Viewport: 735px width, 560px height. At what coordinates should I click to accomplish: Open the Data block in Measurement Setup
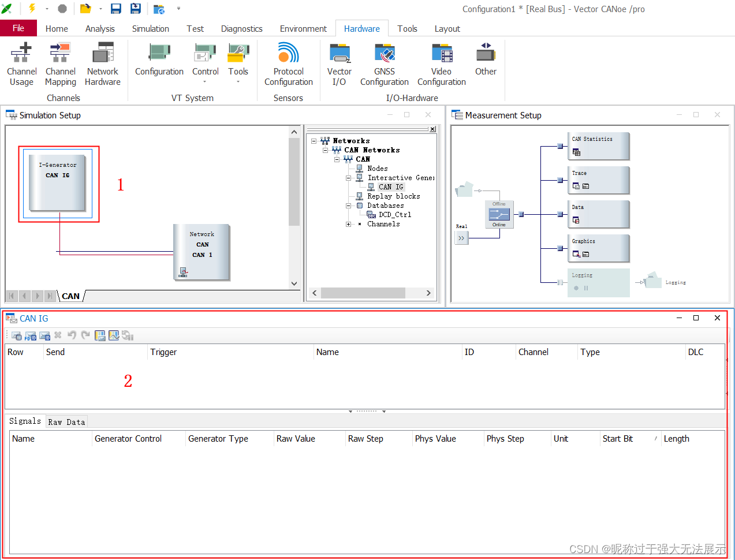tap(599, 214)
